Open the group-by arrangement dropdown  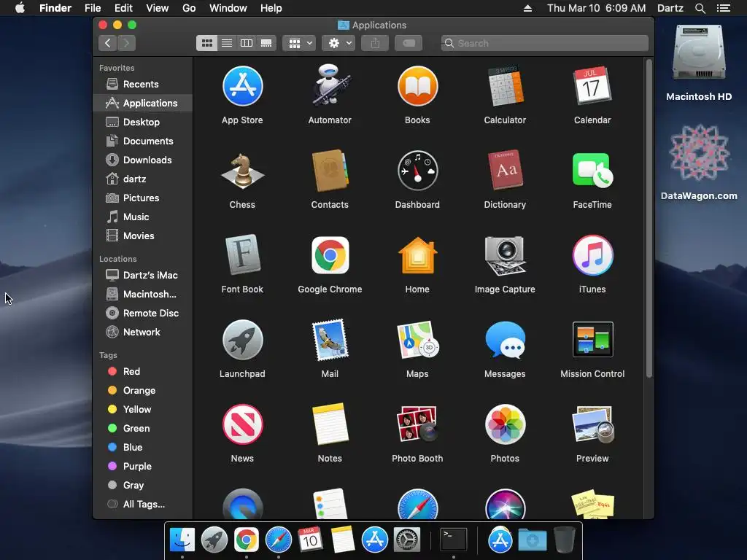coord(299,43)
